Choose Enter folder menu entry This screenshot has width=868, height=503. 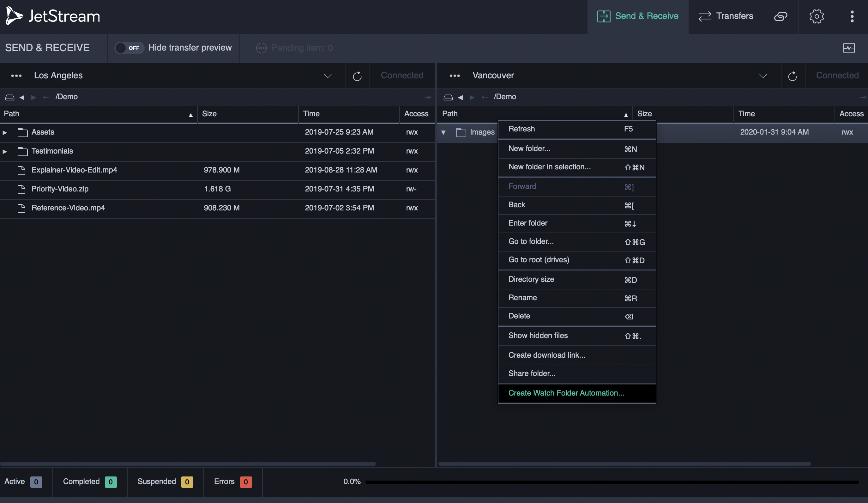(576, 223)
